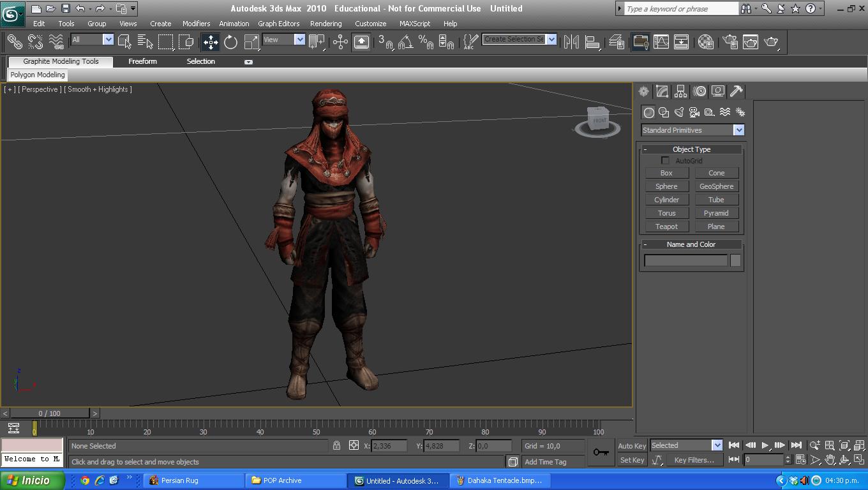The image size is (868, 490).
Task: Expand the Create Selection Set dropdown
Action: 551,40
